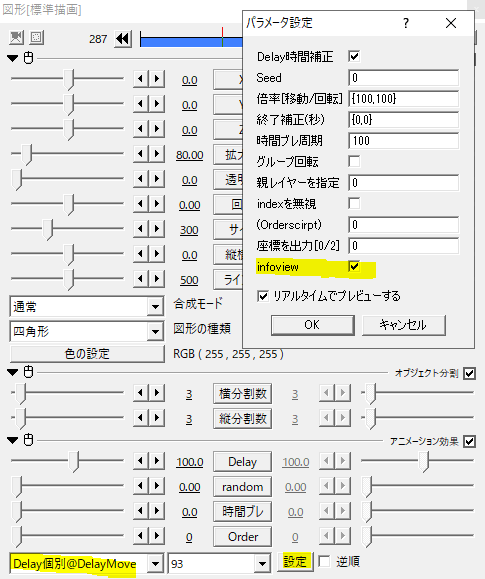The image size is (485, 579).
Task: Click the Seed input field
Action: [403, 78]
